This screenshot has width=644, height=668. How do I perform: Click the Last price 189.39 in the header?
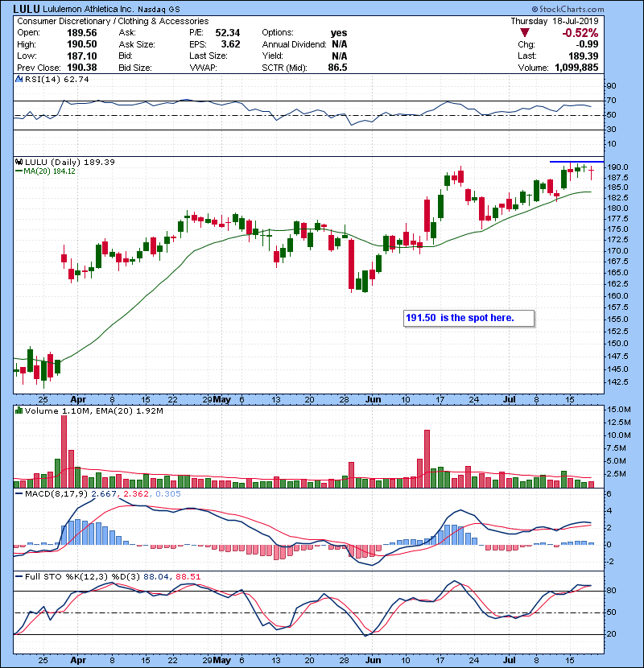(x=584, y=56)
